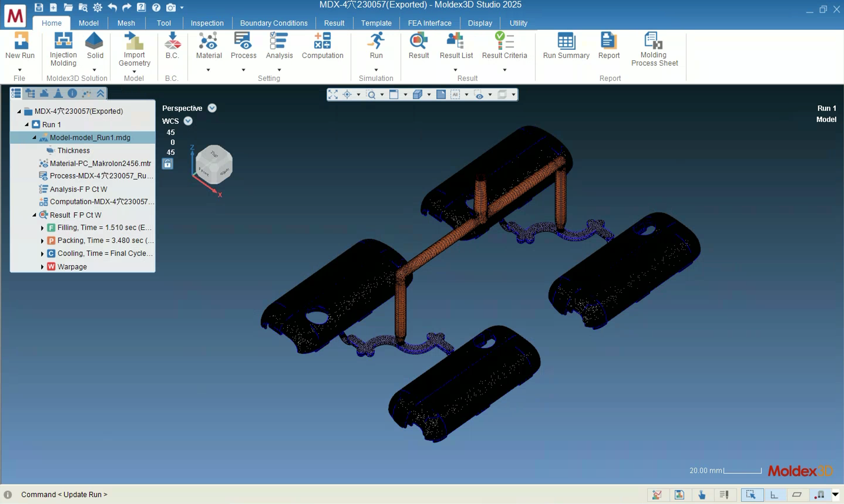Toggle the project tree list view button

[x=16, y=93]
